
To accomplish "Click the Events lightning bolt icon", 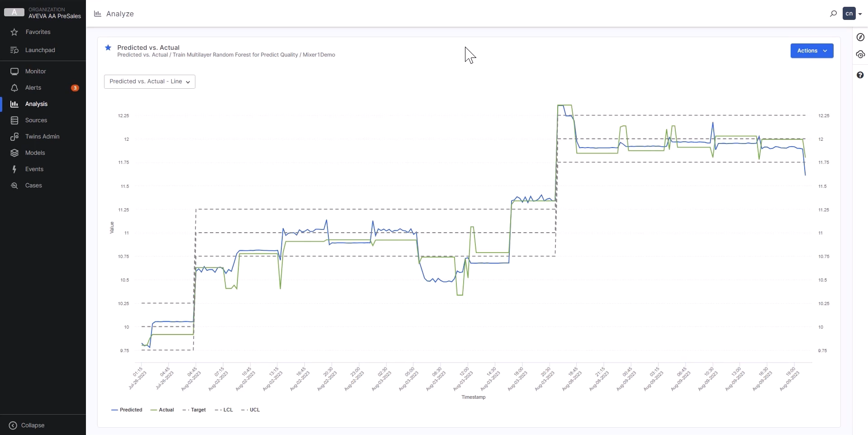I will click(14, 169).
